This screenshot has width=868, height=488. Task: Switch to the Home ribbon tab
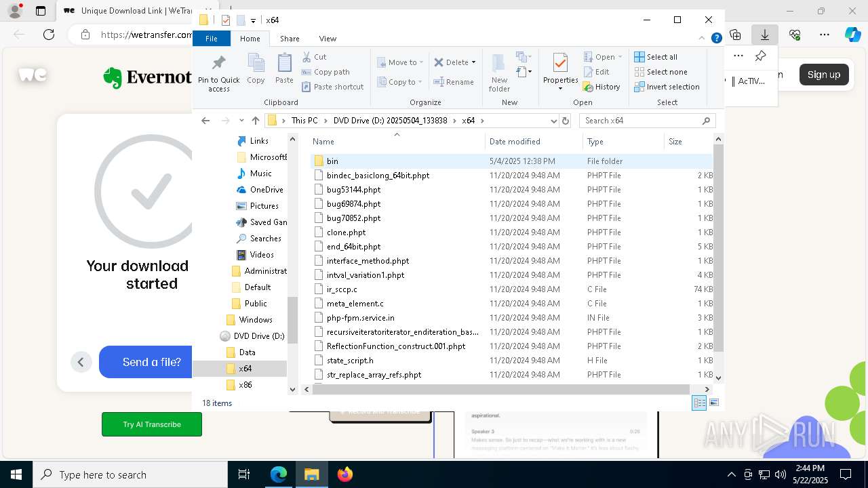[250, 39]
